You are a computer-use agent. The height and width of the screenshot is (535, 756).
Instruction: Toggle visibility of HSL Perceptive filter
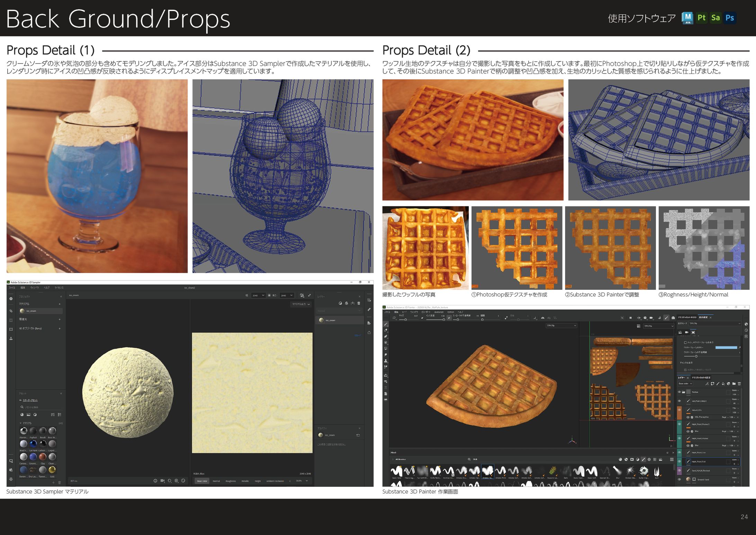click(x=688, y=417)
